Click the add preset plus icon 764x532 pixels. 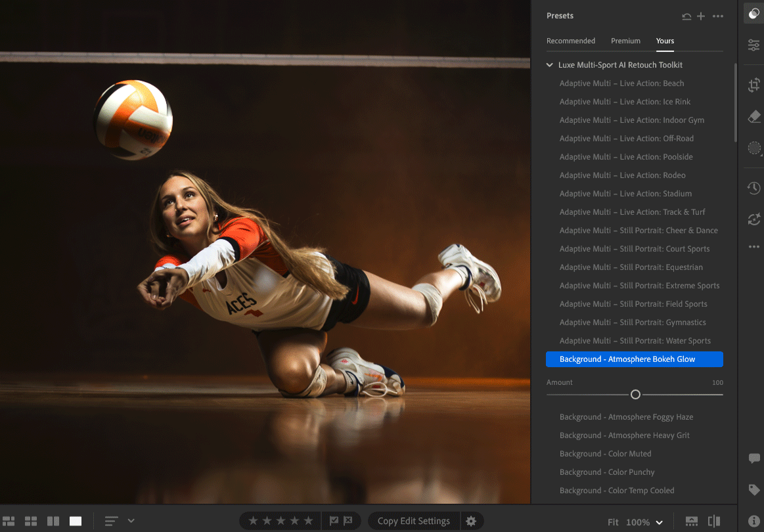tap(701, 16)
